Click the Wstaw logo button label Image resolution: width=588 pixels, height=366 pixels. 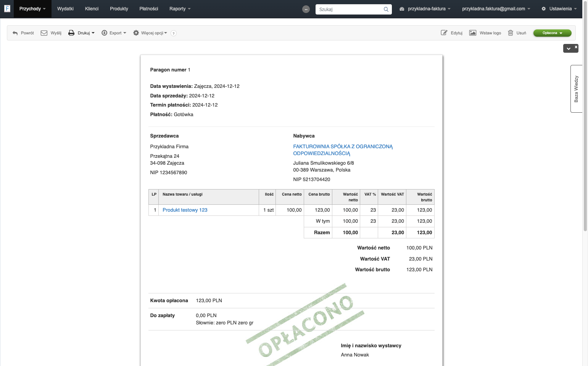point(490,33)
